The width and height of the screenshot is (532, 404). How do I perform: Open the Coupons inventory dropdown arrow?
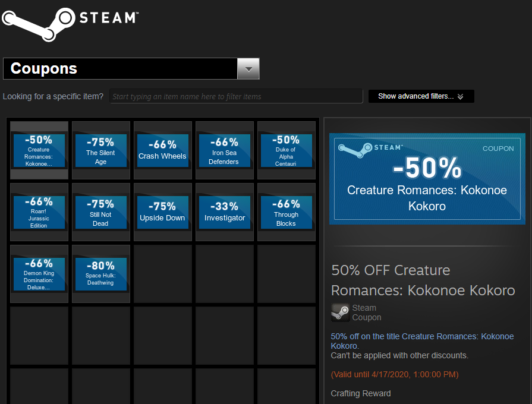click(248, 69)
